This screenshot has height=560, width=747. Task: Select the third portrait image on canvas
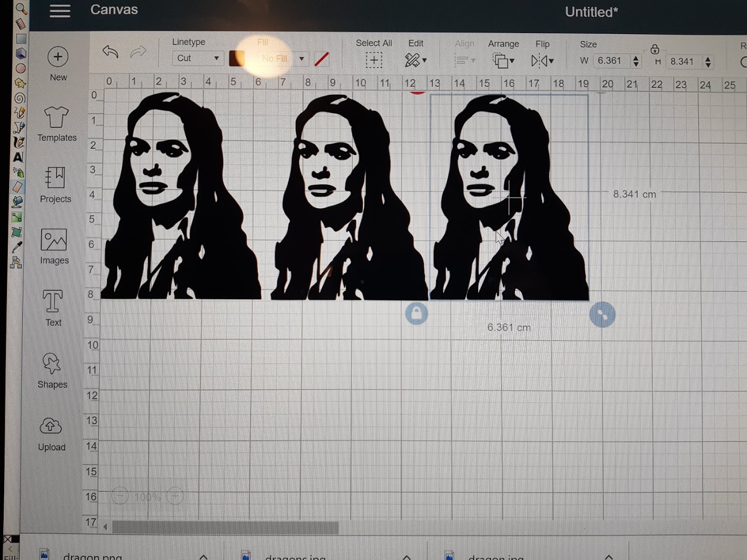[x=509, y=197]
